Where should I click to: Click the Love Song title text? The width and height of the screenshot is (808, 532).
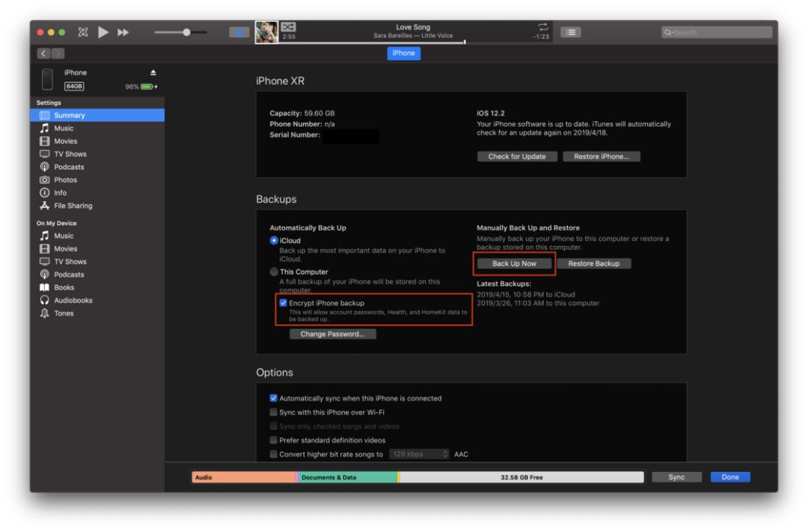(x=413, y=27)
